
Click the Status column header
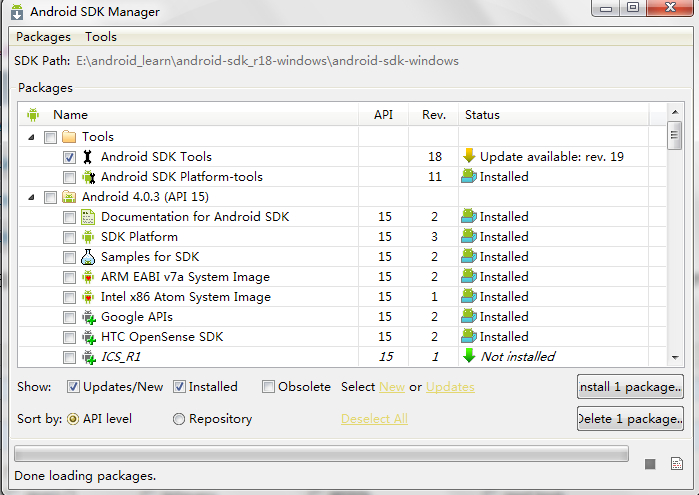[x=554, y=115]
